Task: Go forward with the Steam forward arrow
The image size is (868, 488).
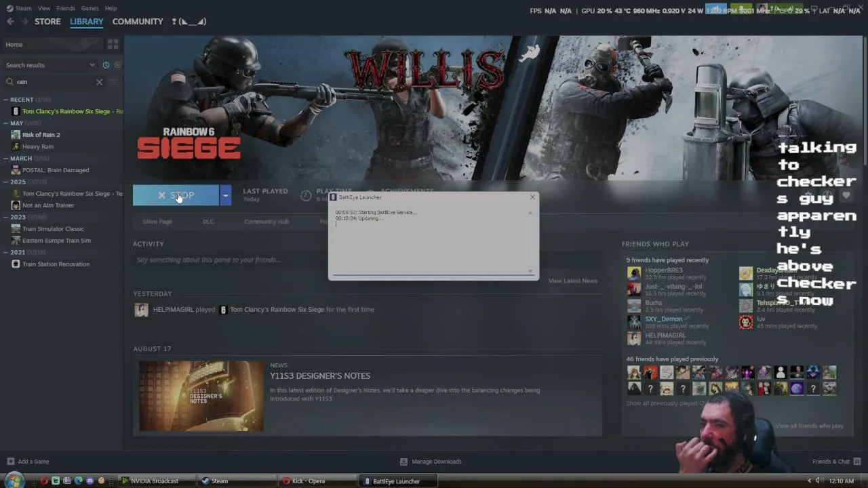Action: 25,22
